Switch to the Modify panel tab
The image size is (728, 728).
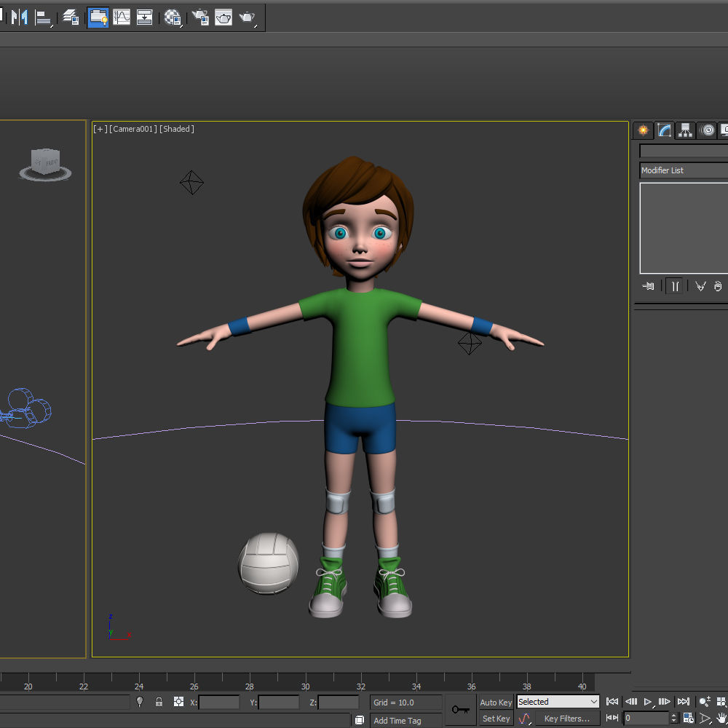pos(665,130)
